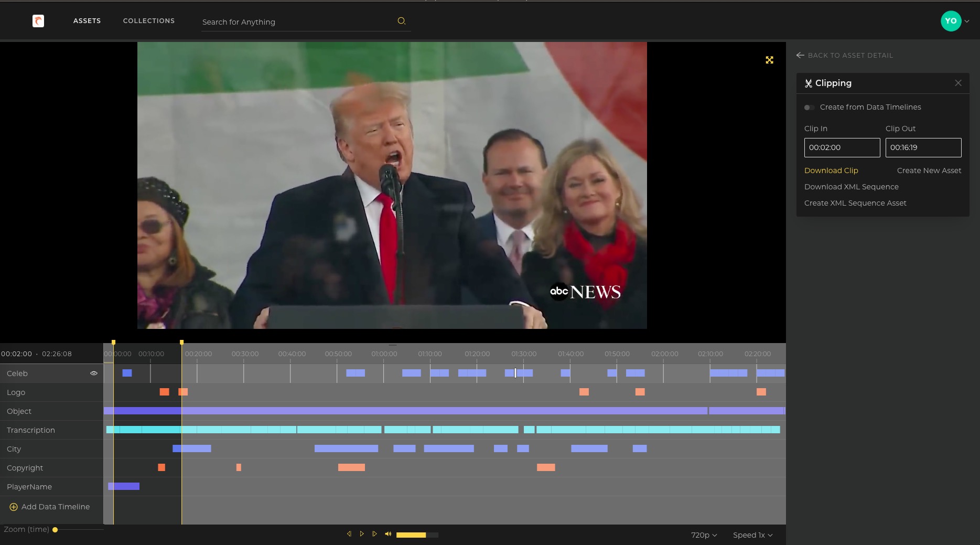Viewport: 980px width, 545px height.
Task: Toggle Create from Data Timelines switch
Action: 809,108
